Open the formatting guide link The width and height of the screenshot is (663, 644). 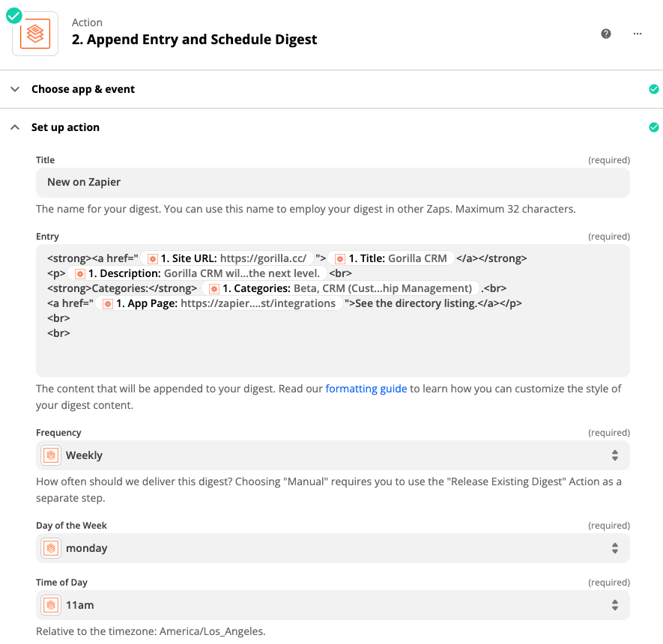click(366, 389)
